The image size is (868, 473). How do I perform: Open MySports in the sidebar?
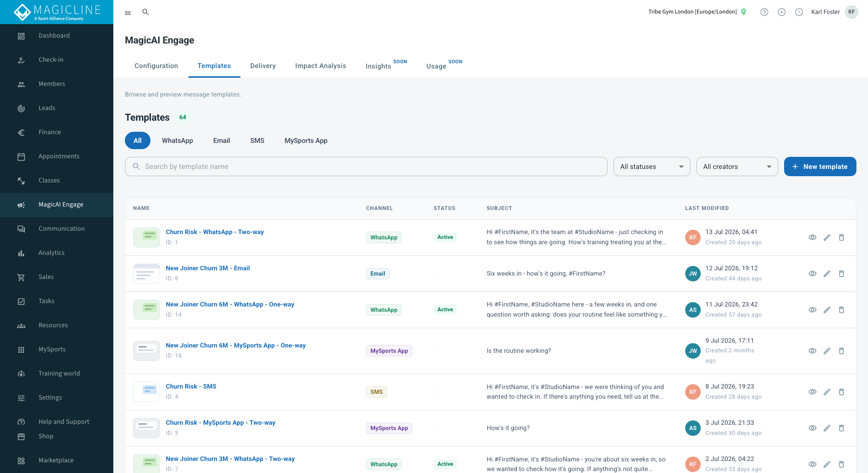pyautogui.click(x=56, y=349)
